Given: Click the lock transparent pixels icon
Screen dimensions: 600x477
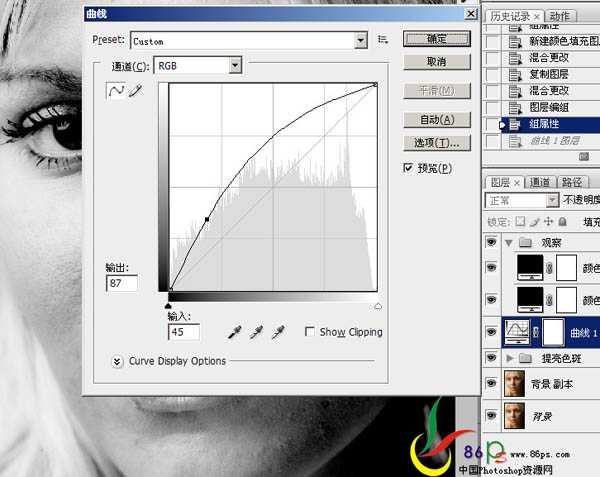Looking at the screenshot, I should [520, 221].
